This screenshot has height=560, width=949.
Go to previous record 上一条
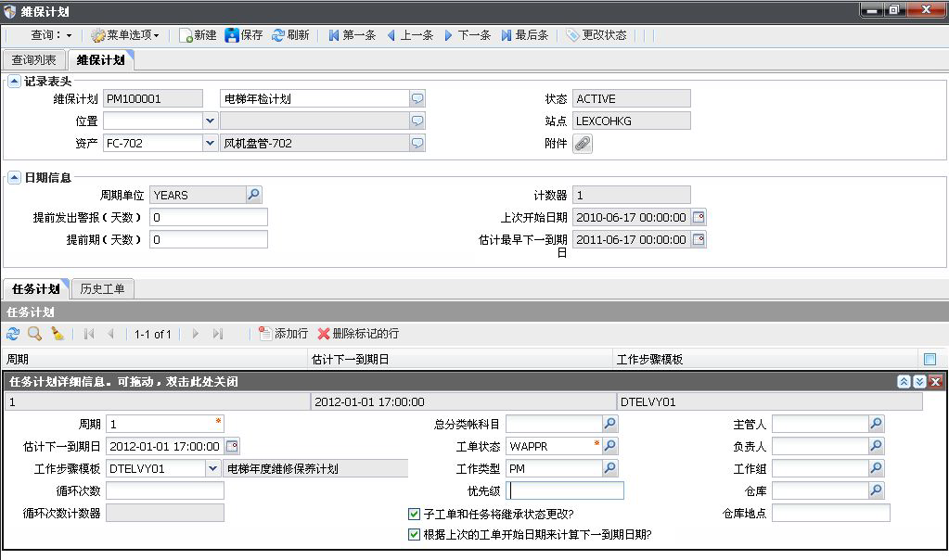coord(410,35)
